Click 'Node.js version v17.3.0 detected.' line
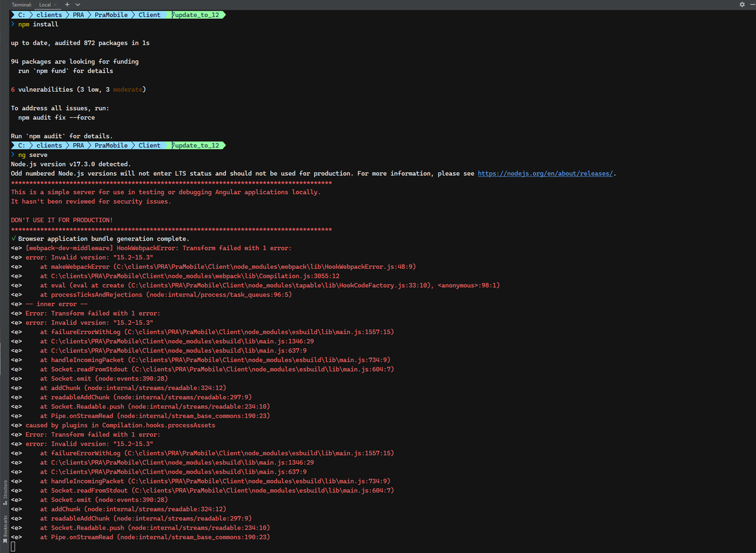 (71, 164)
